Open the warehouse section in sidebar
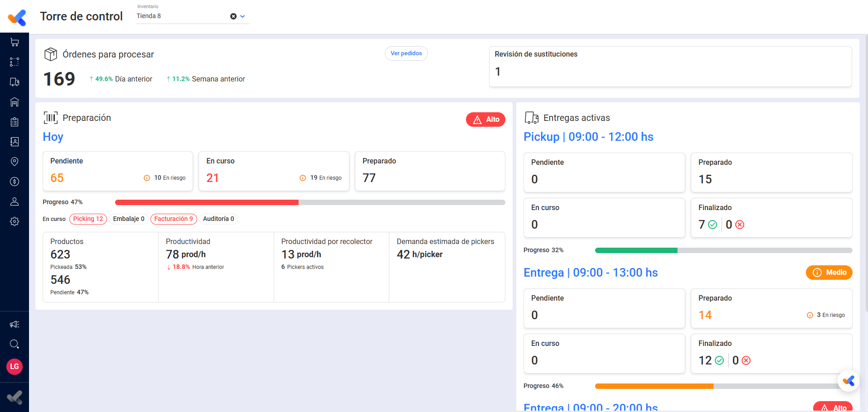The height and width of the screenshot is (412, 868). tap(15, 102)
